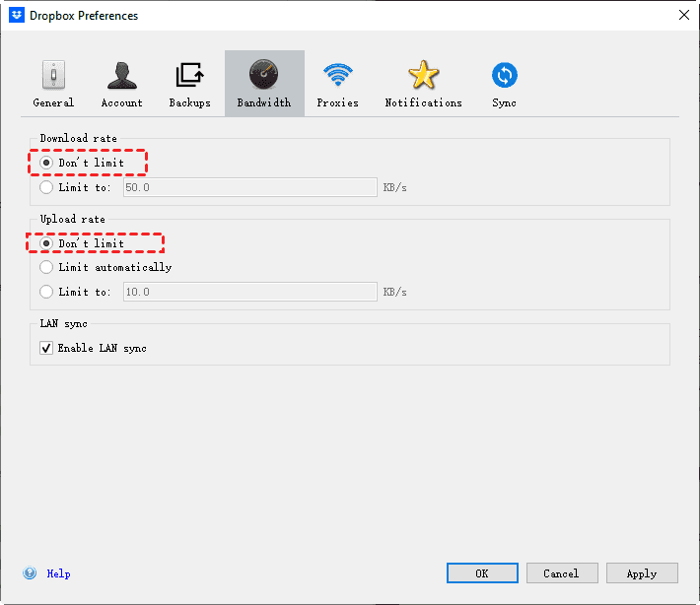
Task: Click the Help question mark icon
Action: [x=30, y=572]
